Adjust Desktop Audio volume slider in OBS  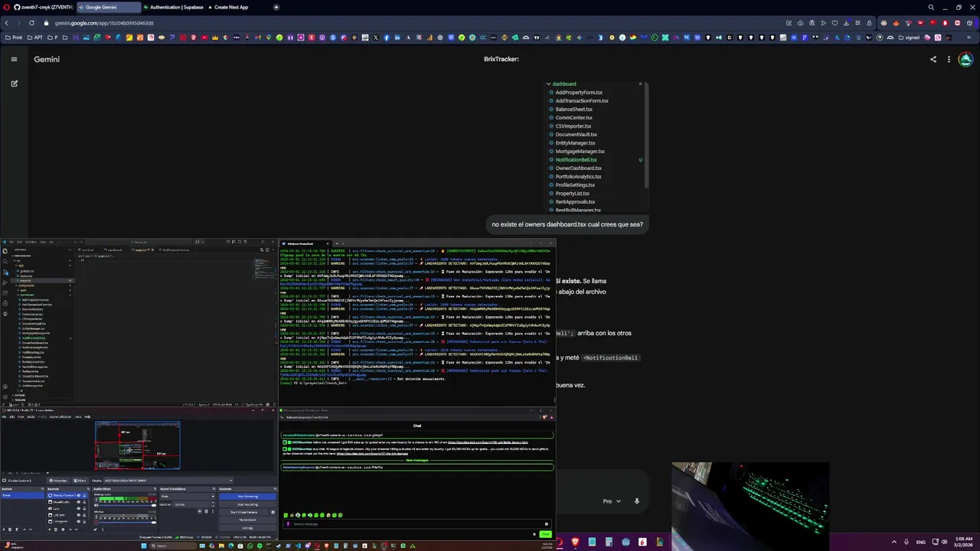[x=128, y=505]
